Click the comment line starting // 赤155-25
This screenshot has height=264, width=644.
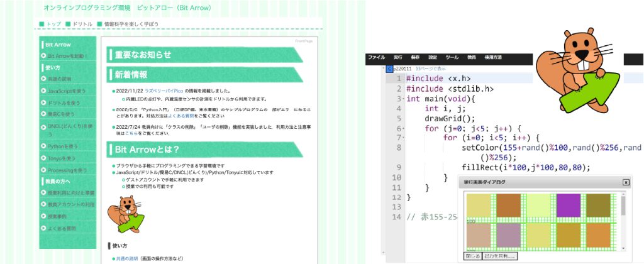[x=432, y=217]
